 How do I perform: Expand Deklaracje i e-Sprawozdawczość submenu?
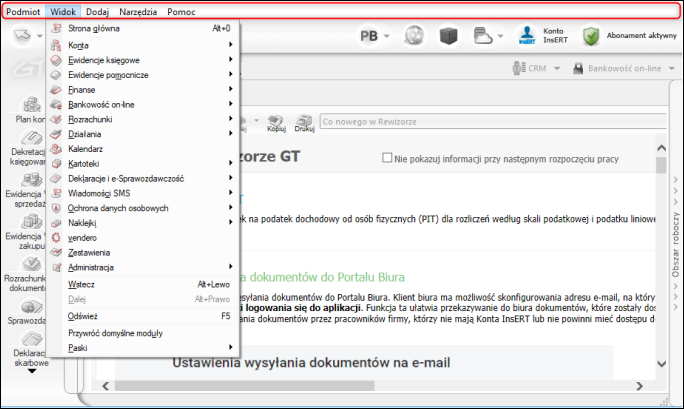click(230, 178)
